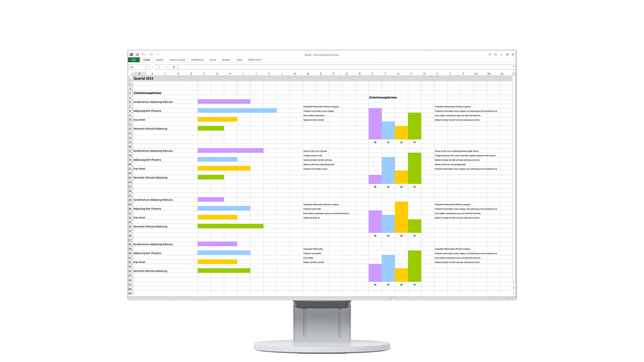This screenshot has width=644, height=362.
Task: Click the Excel application icon in title bar
Action: pos(131,54)
